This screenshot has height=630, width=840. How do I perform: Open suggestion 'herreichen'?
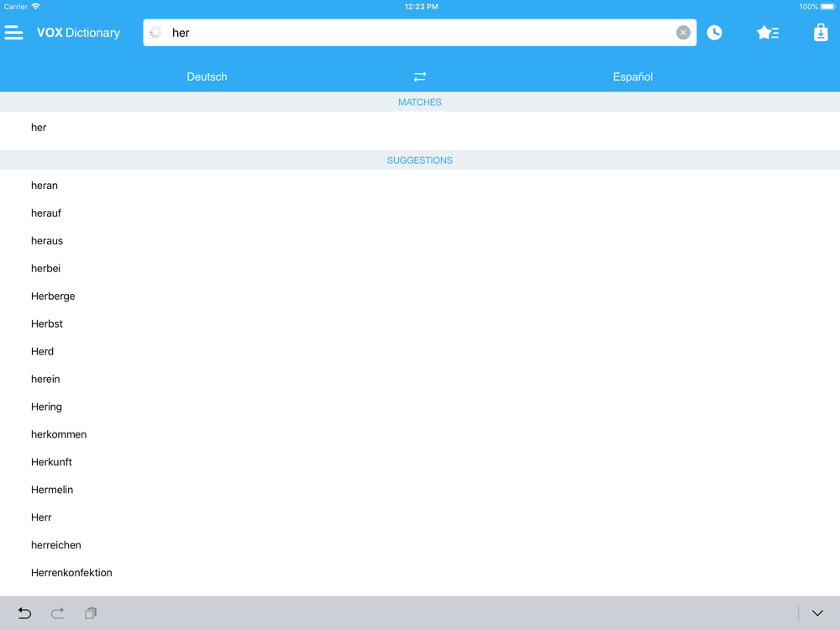click(419, 545)
